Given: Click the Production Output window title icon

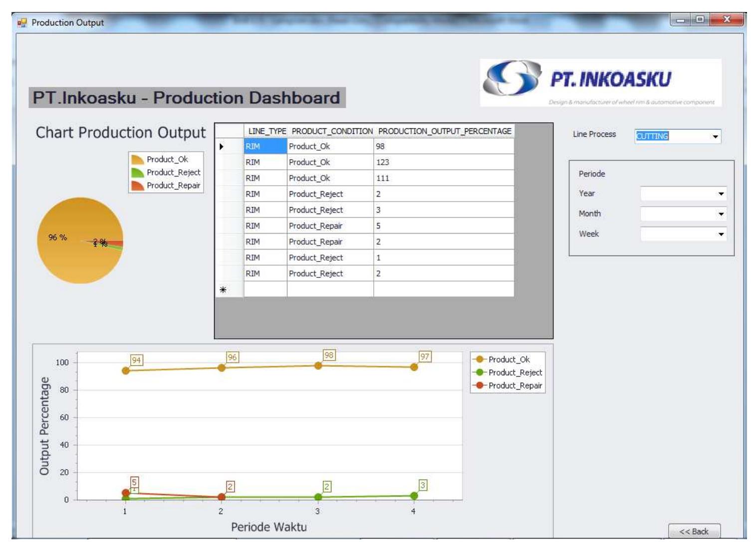Looking at the screenshot, I should click(22, 22).
